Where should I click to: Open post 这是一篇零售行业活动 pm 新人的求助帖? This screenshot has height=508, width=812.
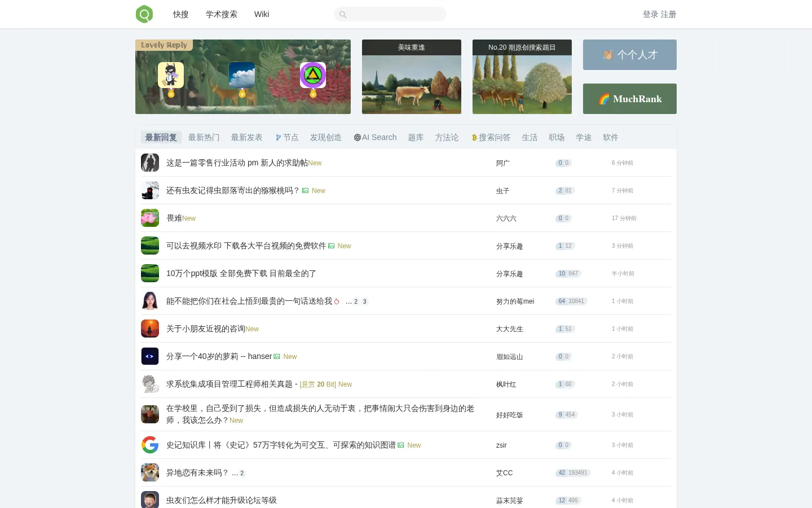coord(237,163)
